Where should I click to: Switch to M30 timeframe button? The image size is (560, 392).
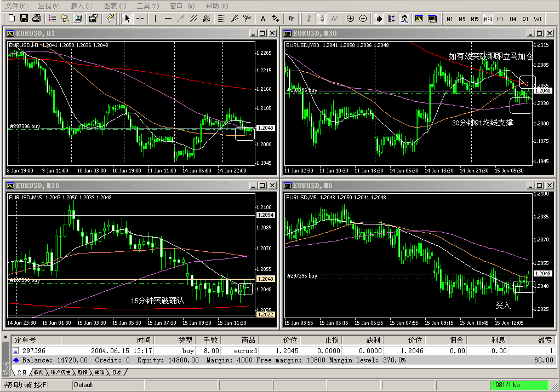coord(488,19)
